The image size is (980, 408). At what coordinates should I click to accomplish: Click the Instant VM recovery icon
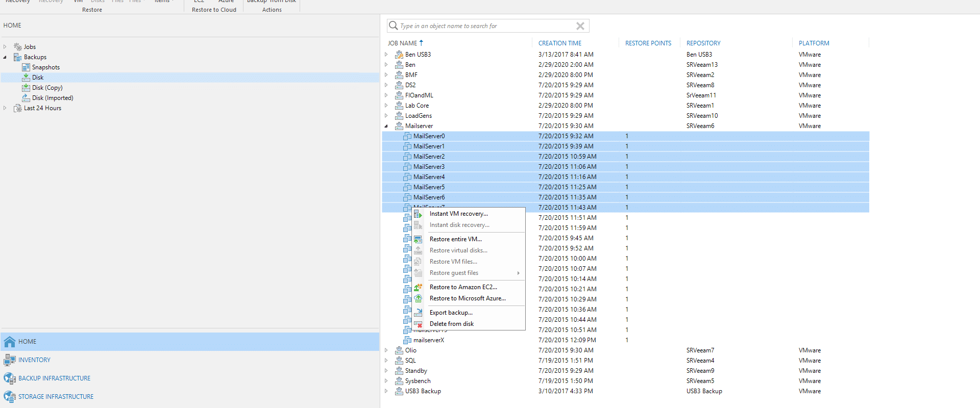coord(418,214)
